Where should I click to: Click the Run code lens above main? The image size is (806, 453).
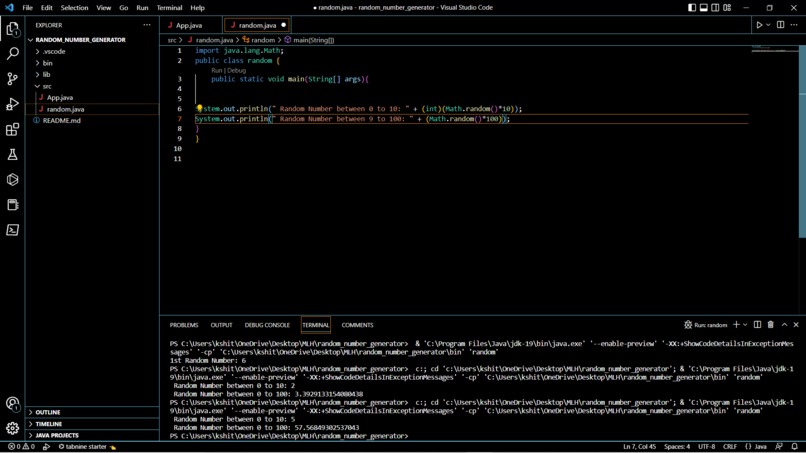coord(216,70)
